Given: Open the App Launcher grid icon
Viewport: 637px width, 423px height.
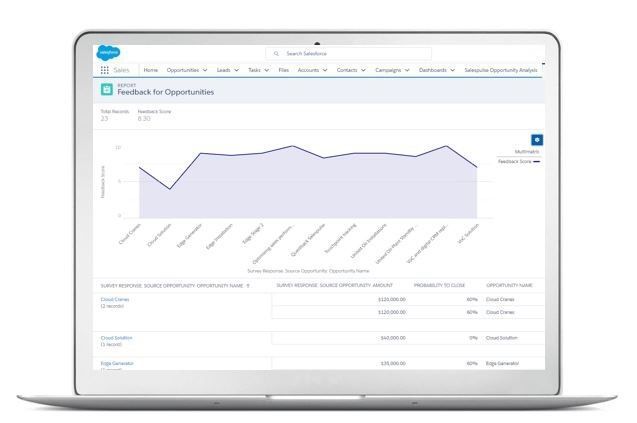Looking at the screenshot, I should tap(104, 70).
